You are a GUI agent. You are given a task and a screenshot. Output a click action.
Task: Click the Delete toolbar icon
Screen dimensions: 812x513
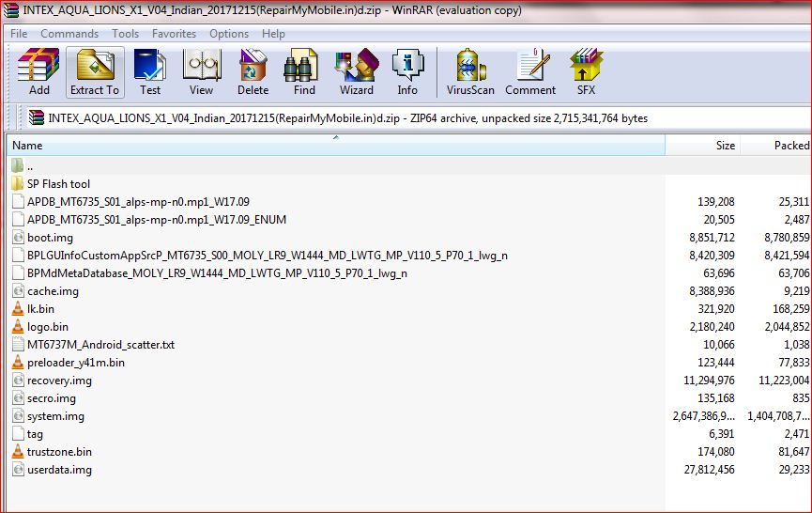[253, 71]
